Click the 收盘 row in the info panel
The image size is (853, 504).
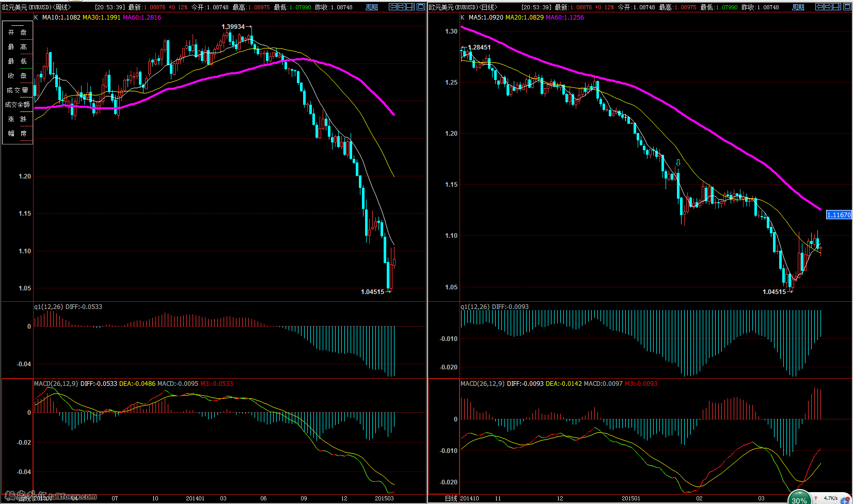(18, 76)
